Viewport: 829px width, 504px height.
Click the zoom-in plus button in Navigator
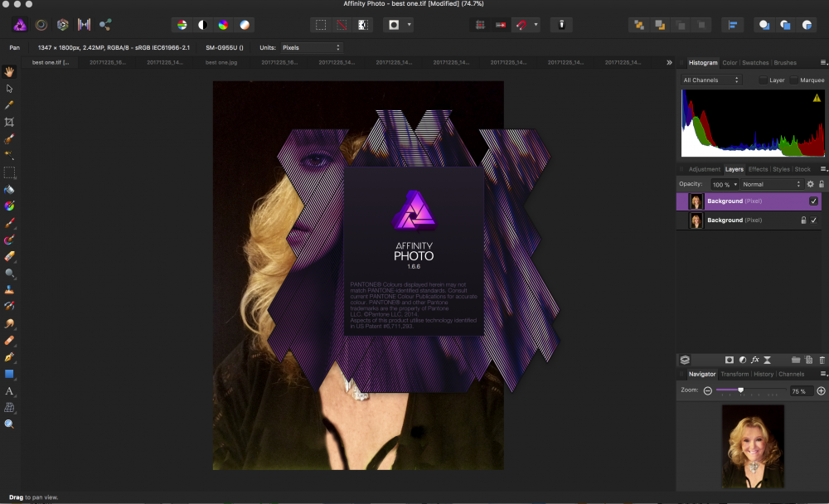pos(821,390)
